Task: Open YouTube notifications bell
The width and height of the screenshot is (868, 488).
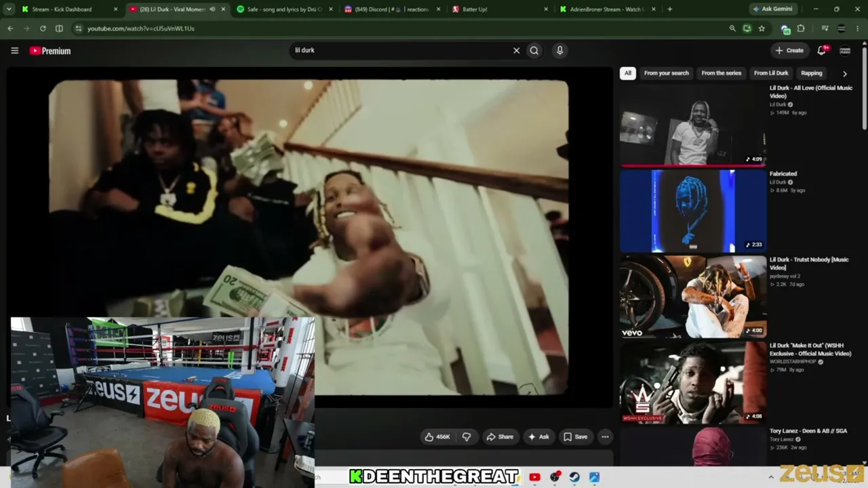Action: (822, 50)
